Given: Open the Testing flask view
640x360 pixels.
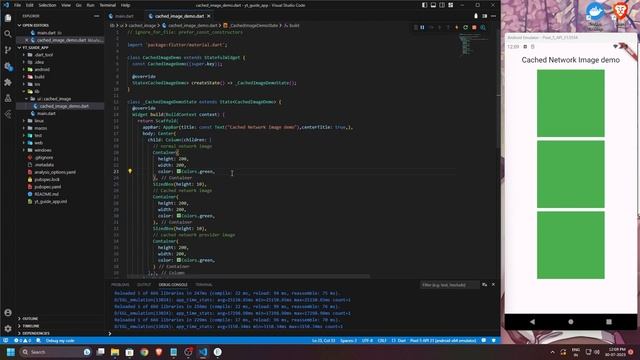Looking at the screenshot, I should (8, 98).
